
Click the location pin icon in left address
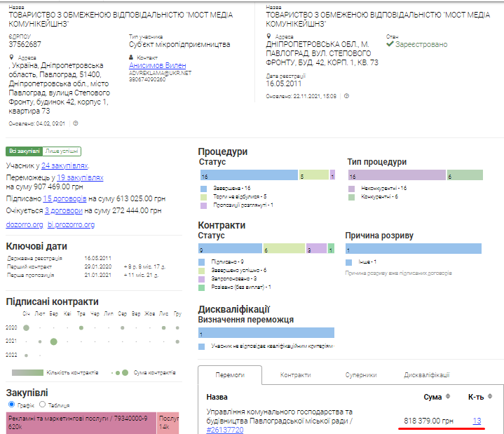(x=12, y=57)
